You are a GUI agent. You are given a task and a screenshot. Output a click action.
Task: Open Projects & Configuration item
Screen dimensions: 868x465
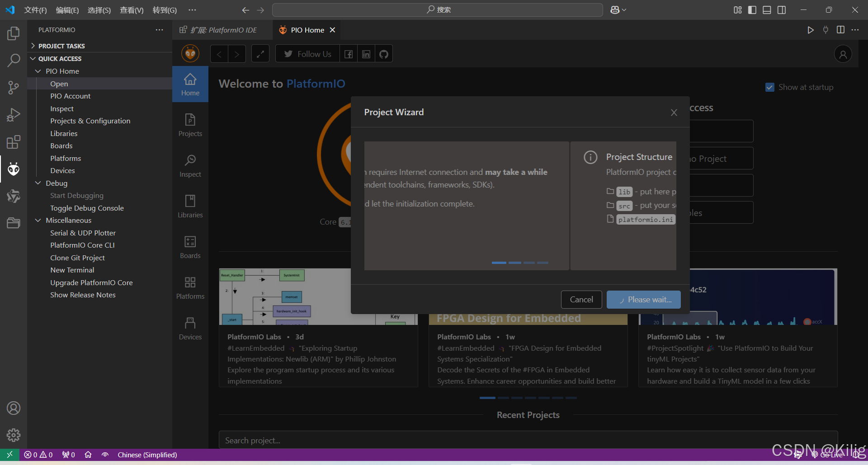[x=90, y=121]
